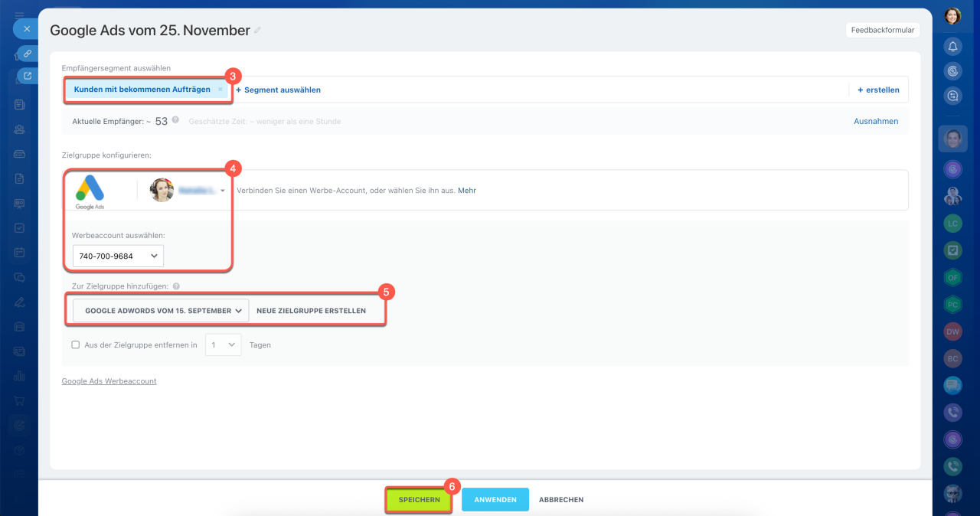Click the pencil icon beside the title
The image size is (980, 516).
click(257, 31)
